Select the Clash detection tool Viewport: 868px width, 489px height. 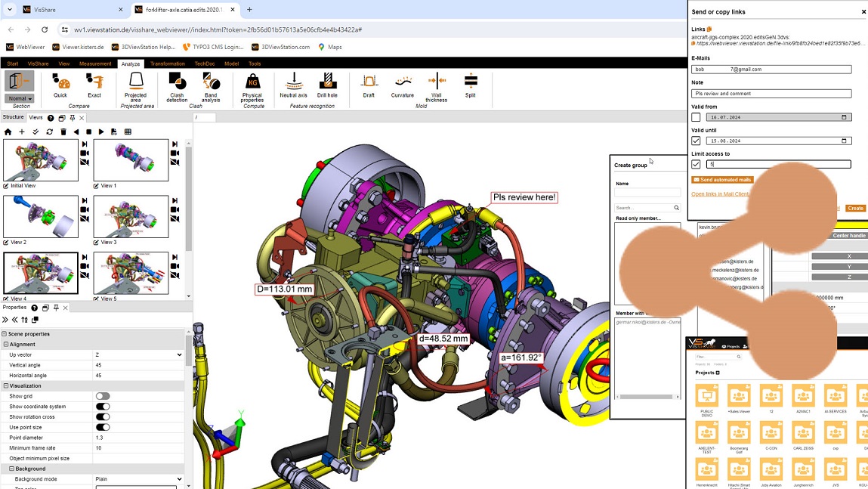(x=176, y=85)
